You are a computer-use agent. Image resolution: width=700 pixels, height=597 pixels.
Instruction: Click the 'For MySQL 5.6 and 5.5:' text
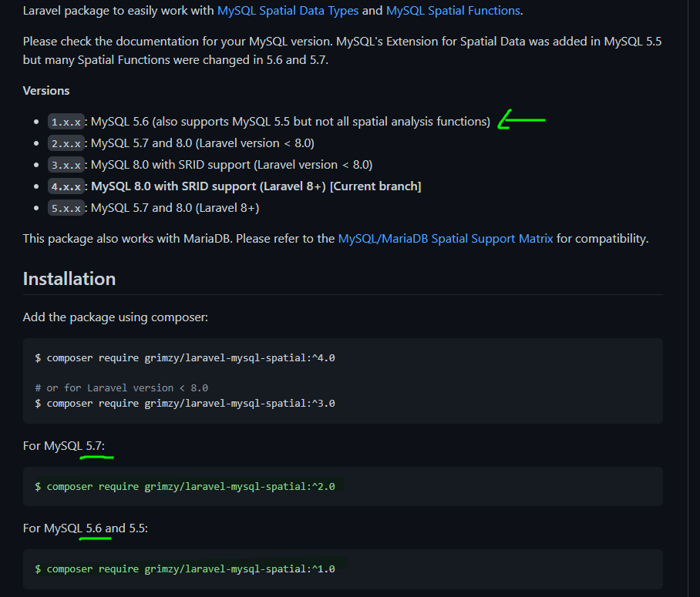pyautogui.click(x=86, y=528)
